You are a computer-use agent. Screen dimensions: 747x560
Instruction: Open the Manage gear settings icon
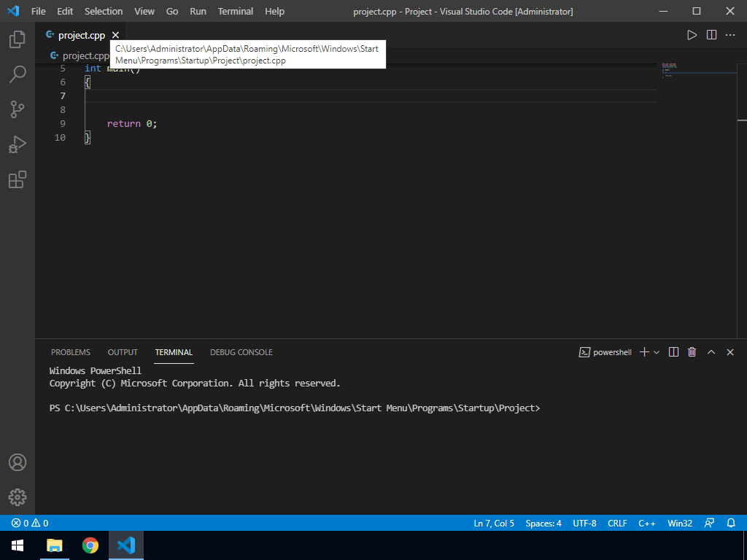pyautogui.click(x=18, y=497)
